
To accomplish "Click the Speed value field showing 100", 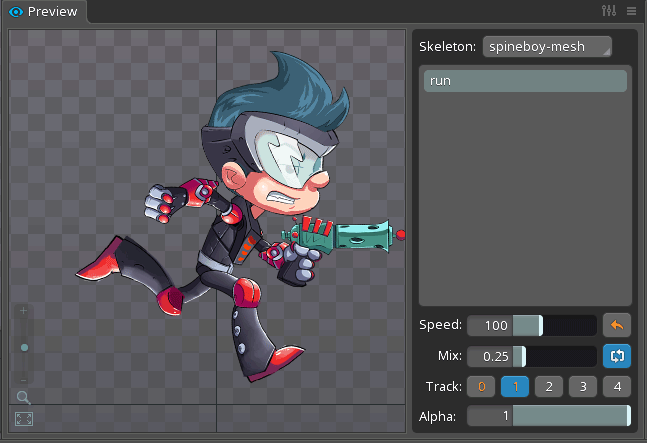I will [x=490, y=325].
